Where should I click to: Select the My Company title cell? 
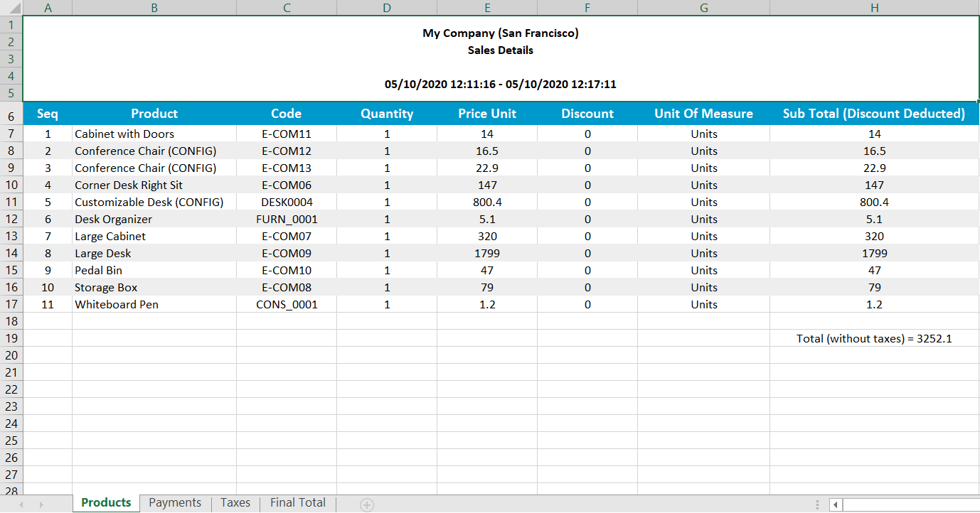501,33
